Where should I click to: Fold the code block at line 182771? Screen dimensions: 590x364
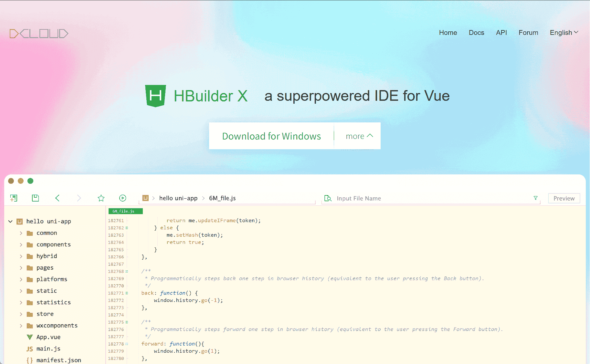tap(126, 293)
